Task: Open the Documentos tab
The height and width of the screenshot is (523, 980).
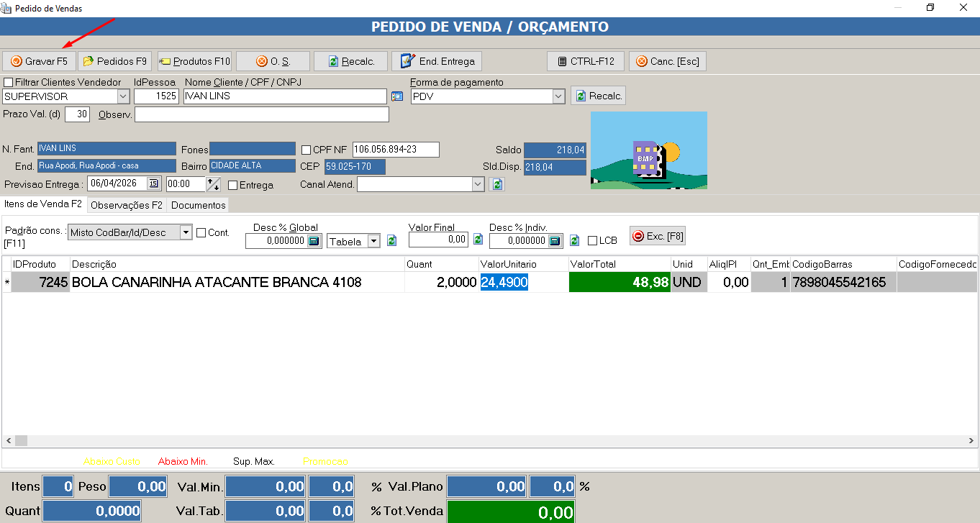Action: click(198, 205)
